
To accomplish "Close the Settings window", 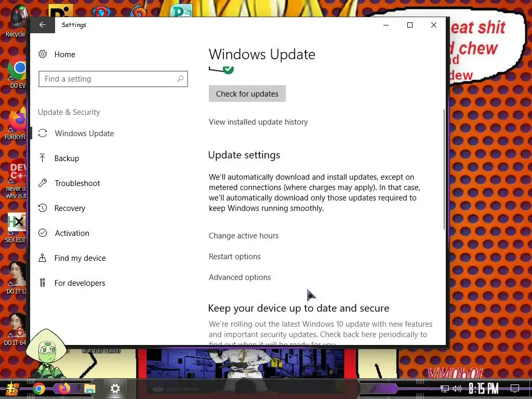I will (434, 25).
